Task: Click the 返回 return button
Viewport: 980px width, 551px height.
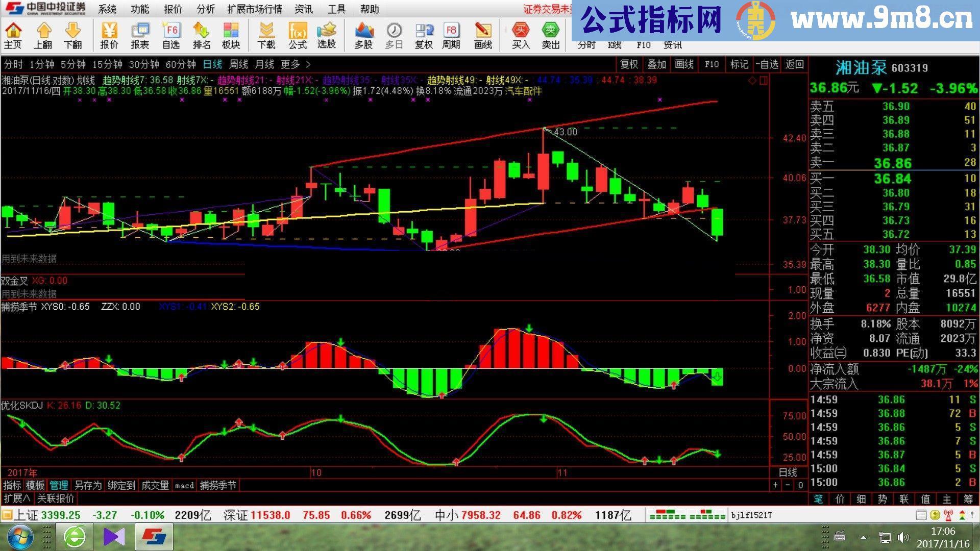Action: tap(794, 65)
